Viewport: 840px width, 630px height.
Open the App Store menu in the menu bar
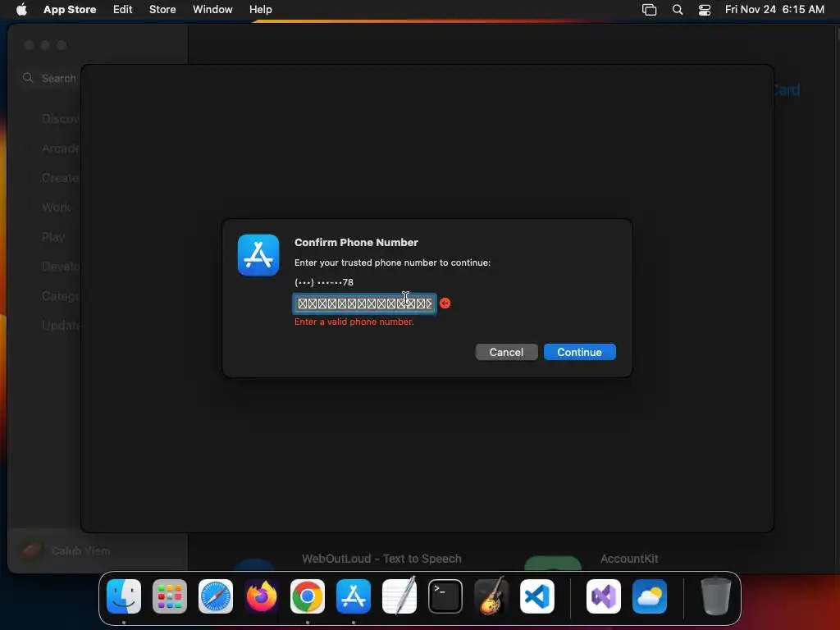[x=70, y=9]
